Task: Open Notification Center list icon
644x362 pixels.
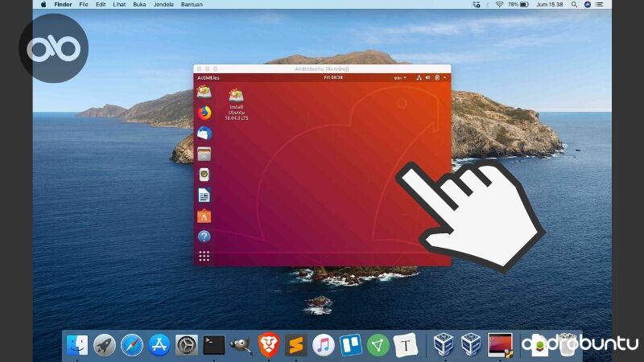Action: [x=600, y=5]
